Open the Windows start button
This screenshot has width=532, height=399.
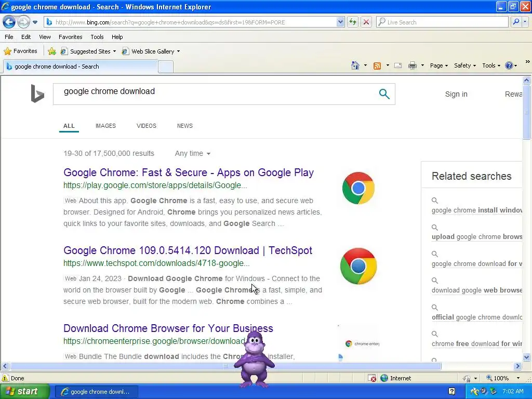24,392
